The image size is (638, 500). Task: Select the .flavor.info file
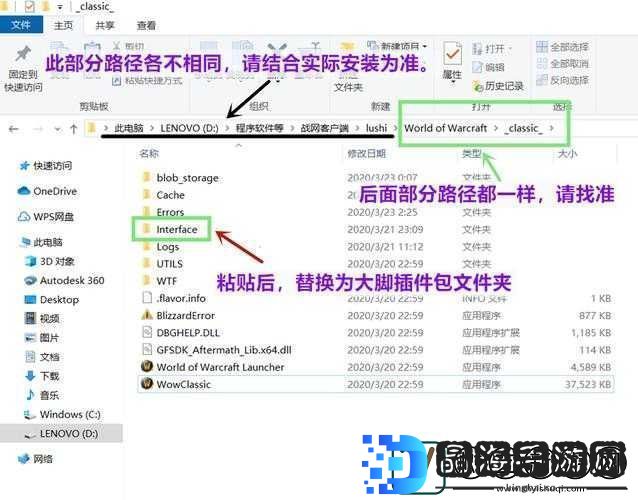pyautogui.click(x=174, y=298)
